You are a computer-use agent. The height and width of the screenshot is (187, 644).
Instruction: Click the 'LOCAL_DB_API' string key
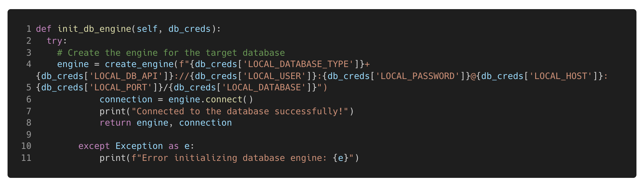coord(126,76)
